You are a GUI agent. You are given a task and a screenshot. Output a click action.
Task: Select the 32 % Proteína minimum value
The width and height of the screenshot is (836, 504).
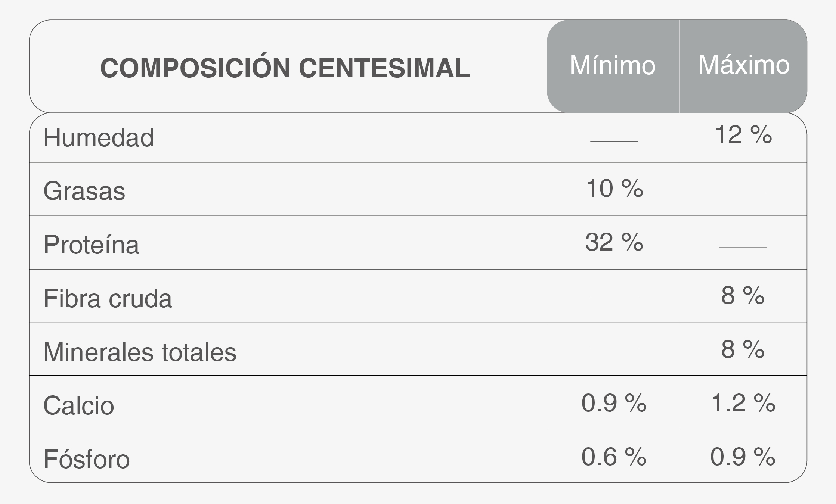[x=614, y=242]
